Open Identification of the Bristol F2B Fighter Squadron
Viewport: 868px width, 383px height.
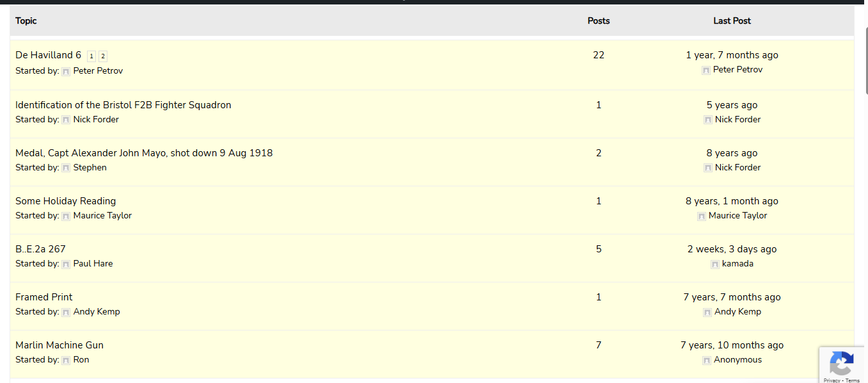[123, 105]
